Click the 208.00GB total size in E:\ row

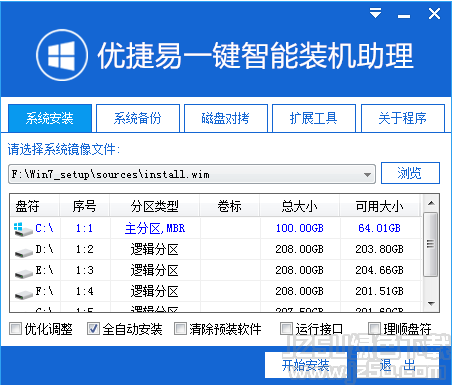tap(300, 270)
